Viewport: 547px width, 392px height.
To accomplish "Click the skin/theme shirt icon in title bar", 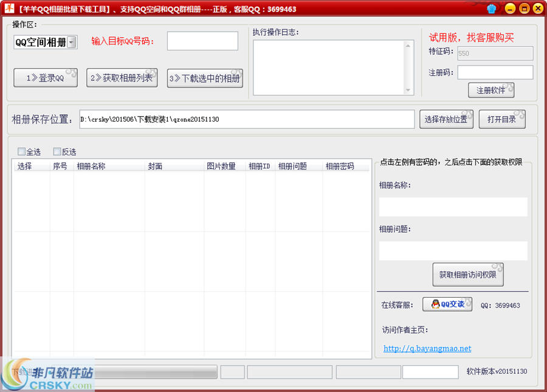I will 492,9.
